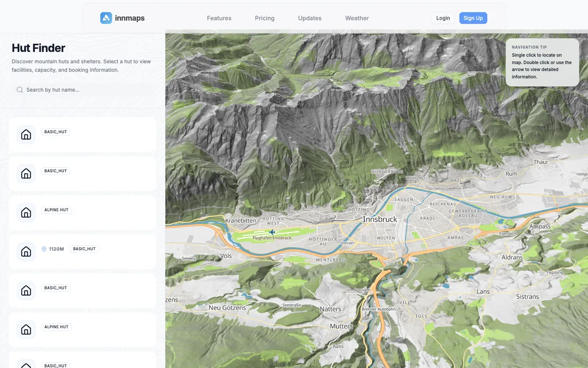Click the VILL map label
The width and height of the screenshot is (588, 368).
click(x=404, y=303)
